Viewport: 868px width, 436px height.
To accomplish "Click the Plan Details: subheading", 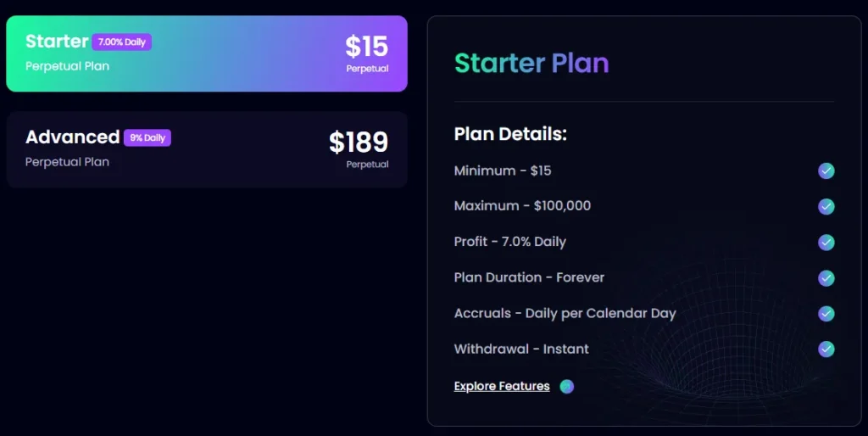I will point(510,134).
